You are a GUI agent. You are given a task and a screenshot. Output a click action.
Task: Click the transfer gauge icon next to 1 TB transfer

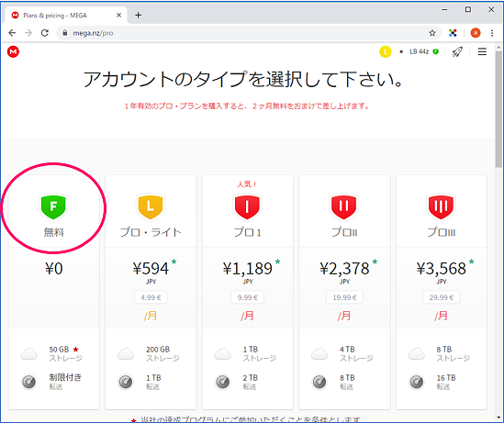126,382
